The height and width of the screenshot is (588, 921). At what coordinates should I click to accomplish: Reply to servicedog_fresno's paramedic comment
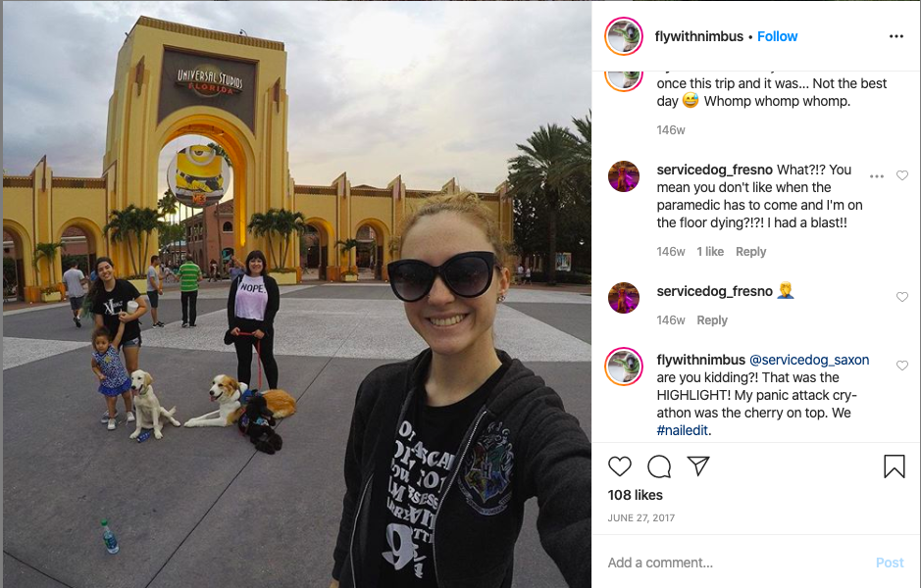tap(750, 252)
